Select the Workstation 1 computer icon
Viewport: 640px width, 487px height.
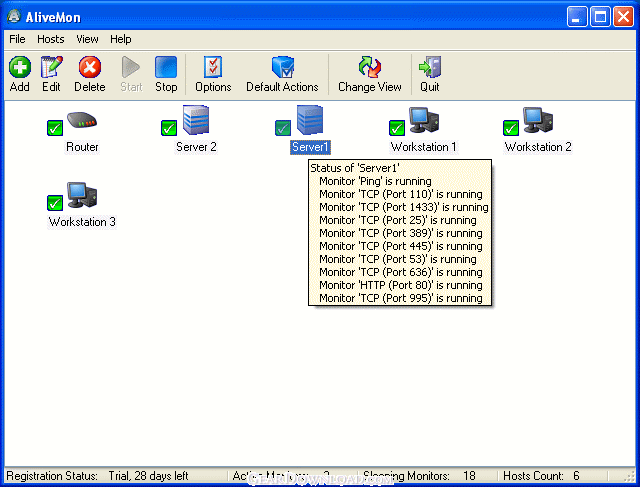(424, 120)
